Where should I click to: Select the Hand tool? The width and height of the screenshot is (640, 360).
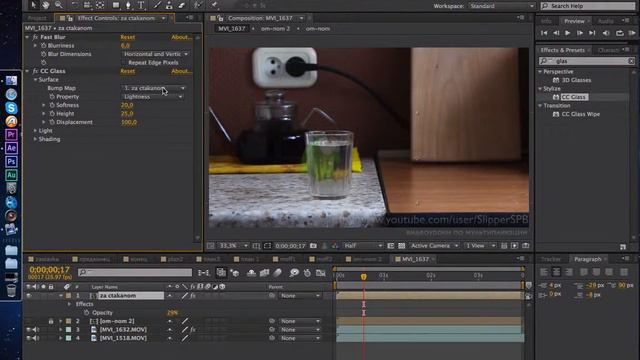point(45,5)
